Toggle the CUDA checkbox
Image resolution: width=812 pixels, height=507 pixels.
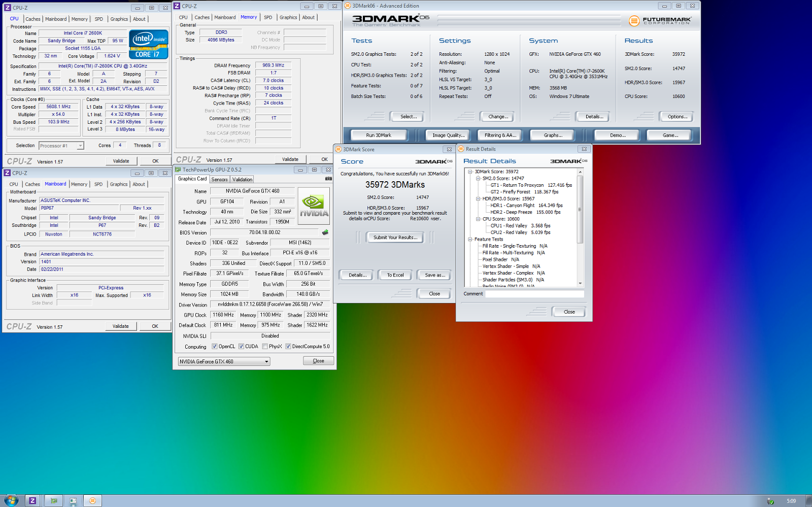(241, 347)
